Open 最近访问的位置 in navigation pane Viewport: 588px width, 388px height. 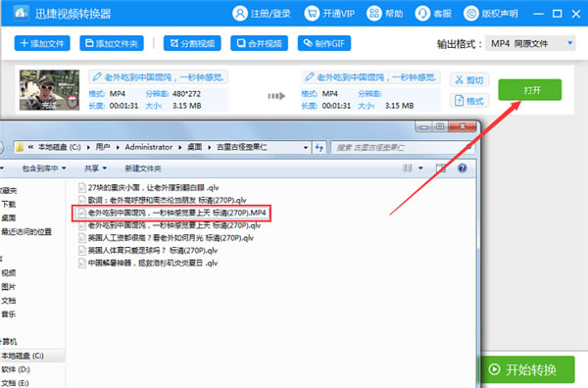tap(26, 231)
